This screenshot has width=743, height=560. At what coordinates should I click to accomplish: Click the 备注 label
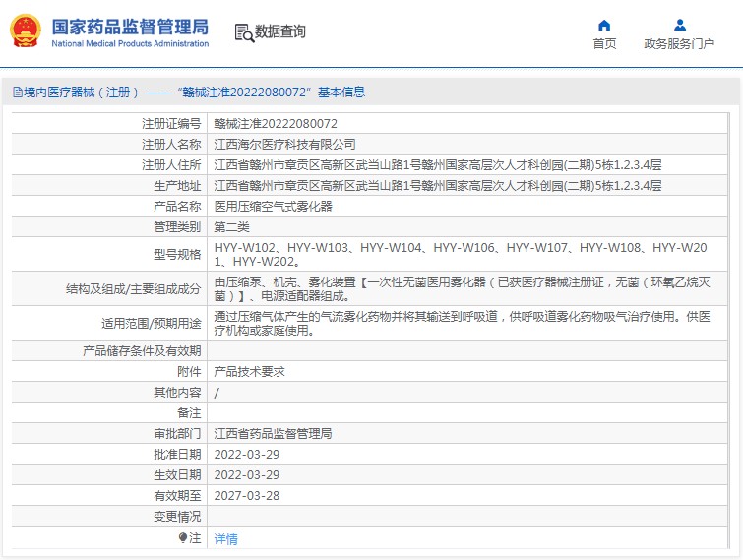[189, 413]
